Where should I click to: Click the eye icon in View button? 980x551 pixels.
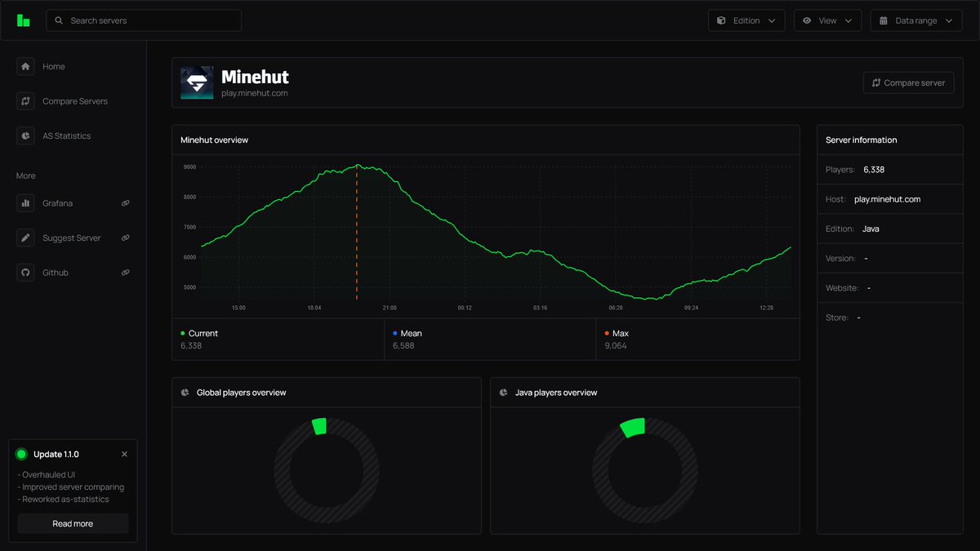[807, 20]
